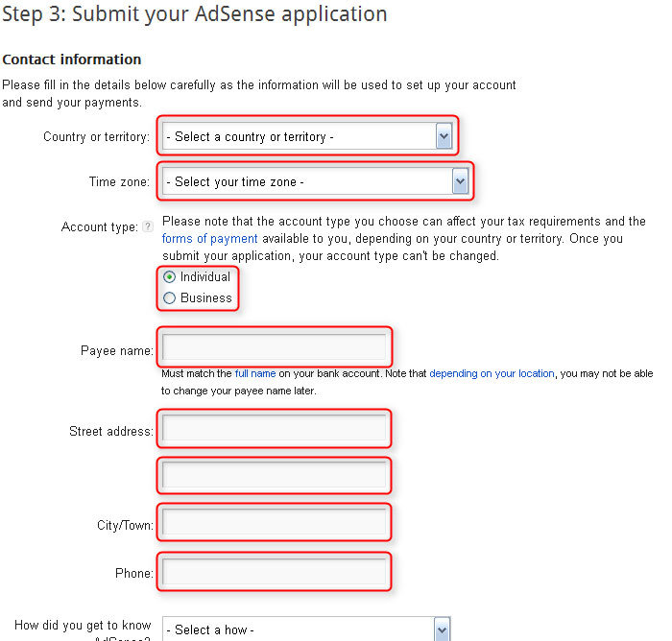Focus the second Street address line field
Image resolution: width=672 pixels, height=641 pixels.
(x=275, y=475)
